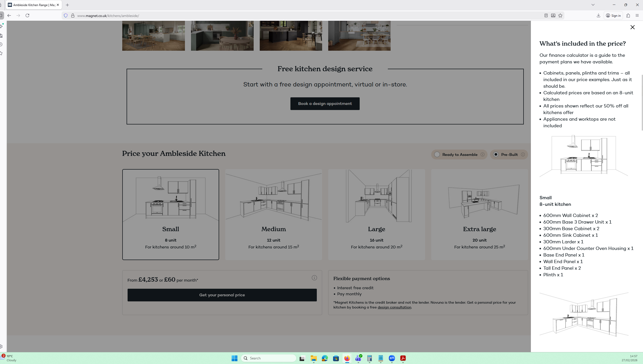Image resolution: width=643 pixels, height=364 pixels.
Task: Open Firefox extensions puzzle icon
Action: 628,15
